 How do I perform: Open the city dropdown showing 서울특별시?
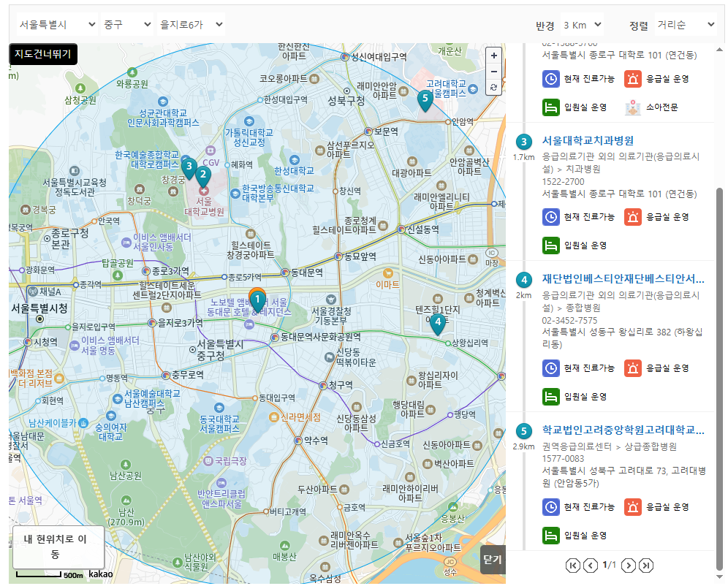(x=57, y=25)
